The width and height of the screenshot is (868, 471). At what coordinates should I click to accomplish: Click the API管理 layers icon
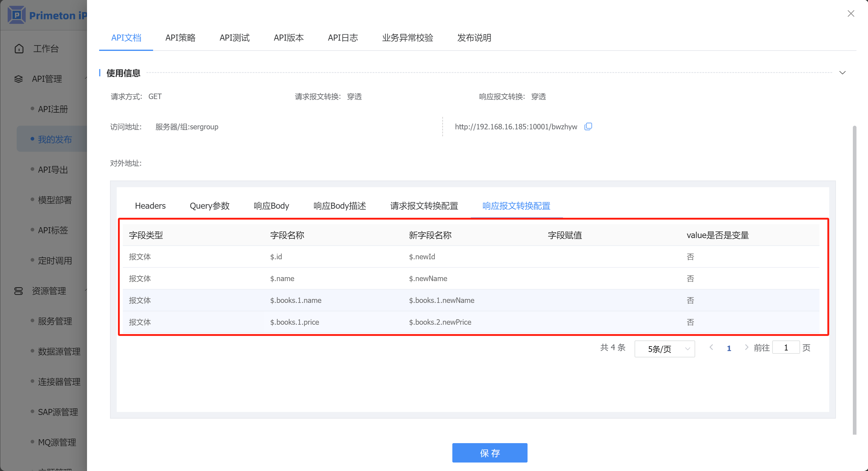coord(18,79)
